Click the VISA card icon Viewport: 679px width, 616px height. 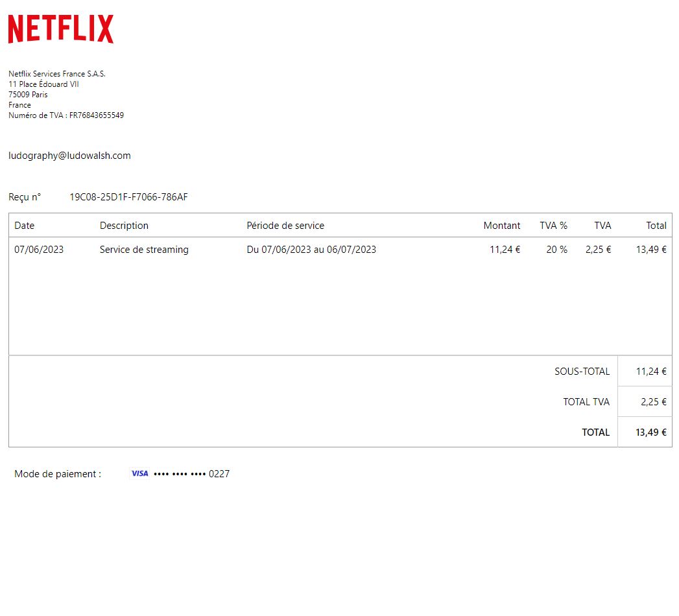point(139,474)
